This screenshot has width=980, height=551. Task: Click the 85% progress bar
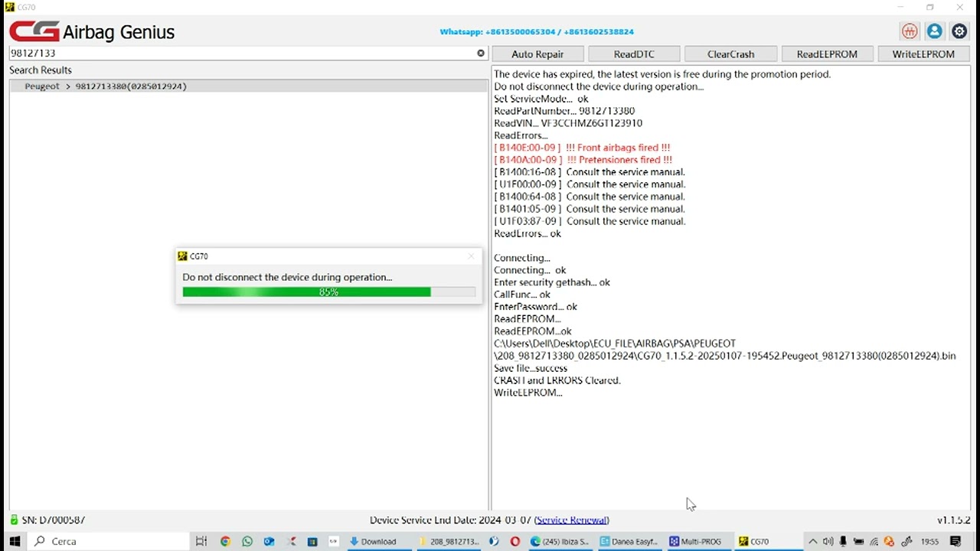point(329,292)
